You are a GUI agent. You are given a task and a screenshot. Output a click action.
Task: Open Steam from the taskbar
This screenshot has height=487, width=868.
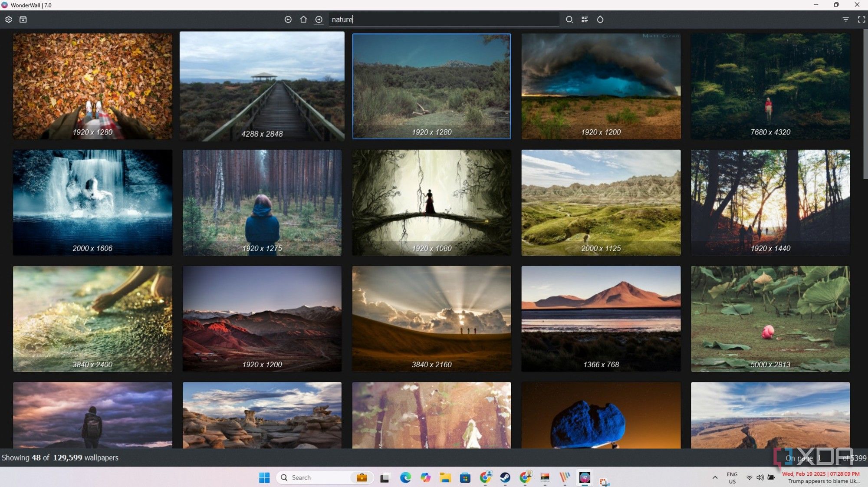(505, 478)
